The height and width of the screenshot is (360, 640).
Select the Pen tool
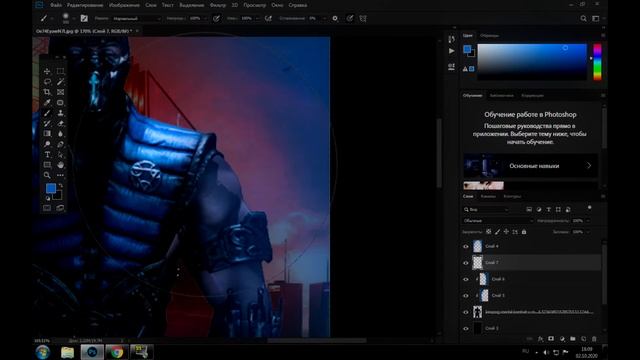click(60, 144)
